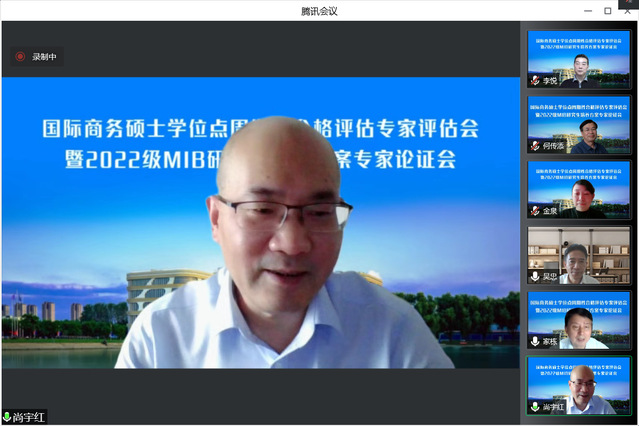Click the 录制中 recording status label

(45, 57)
